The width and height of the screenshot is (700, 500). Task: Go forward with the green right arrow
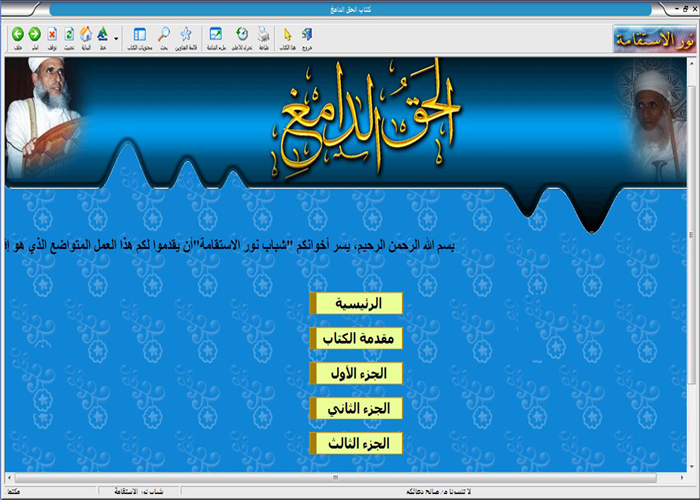(34, 34)
